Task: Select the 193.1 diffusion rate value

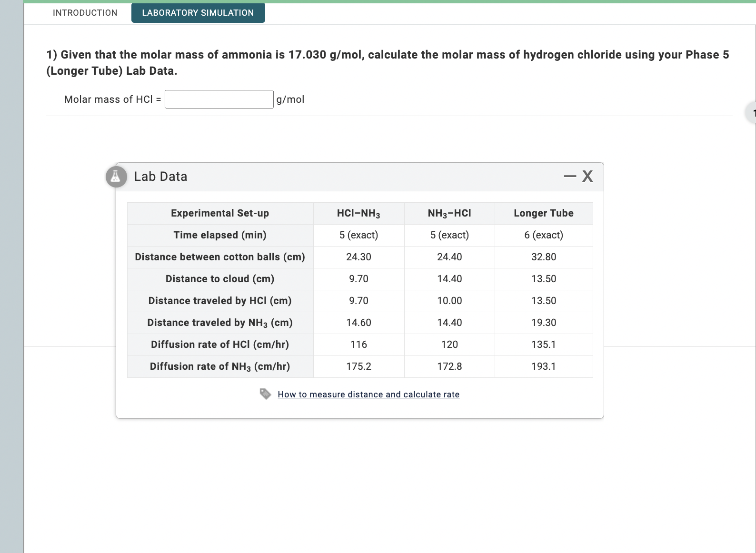Action: (x=544, y=366)
